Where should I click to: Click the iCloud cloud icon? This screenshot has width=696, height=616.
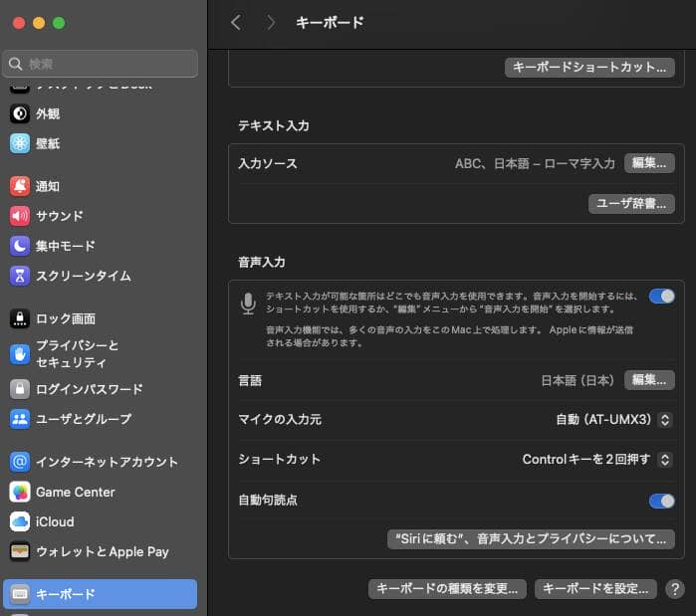20,521
